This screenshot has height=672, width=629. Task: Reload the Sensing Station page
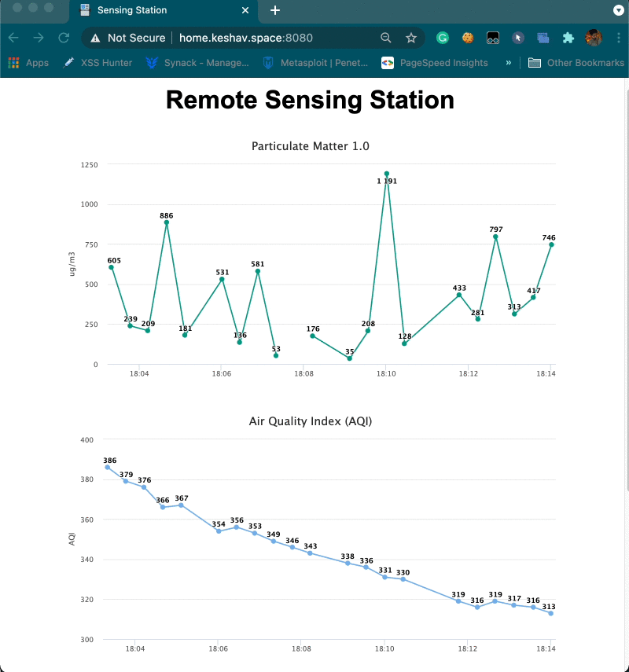[63, 37]
